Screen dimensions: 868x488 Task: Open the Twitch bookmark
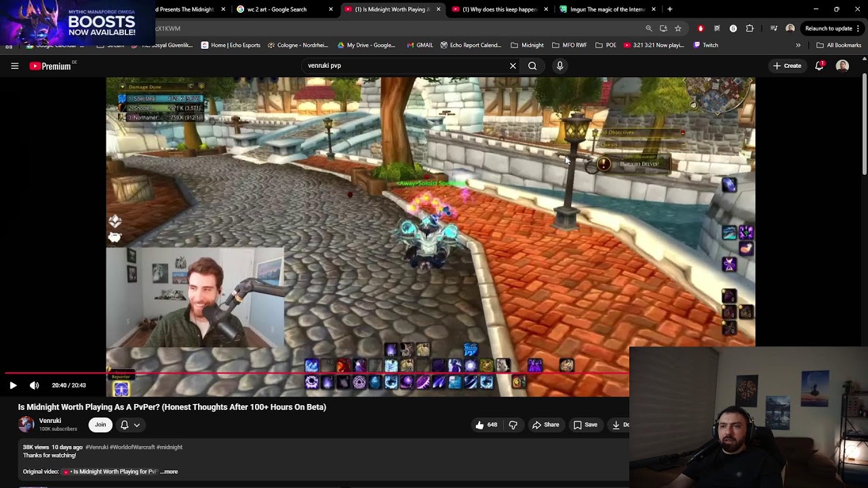click(706, 45)
